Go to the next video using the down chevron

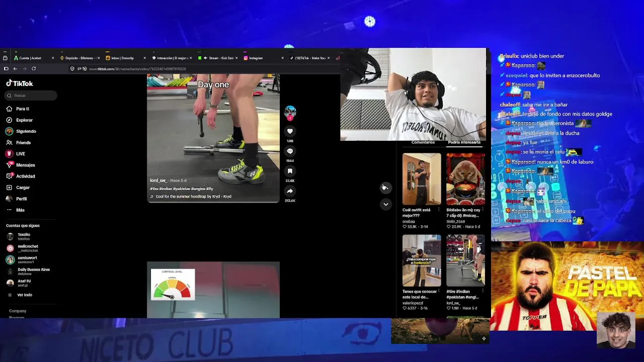[x=385, y=204]
